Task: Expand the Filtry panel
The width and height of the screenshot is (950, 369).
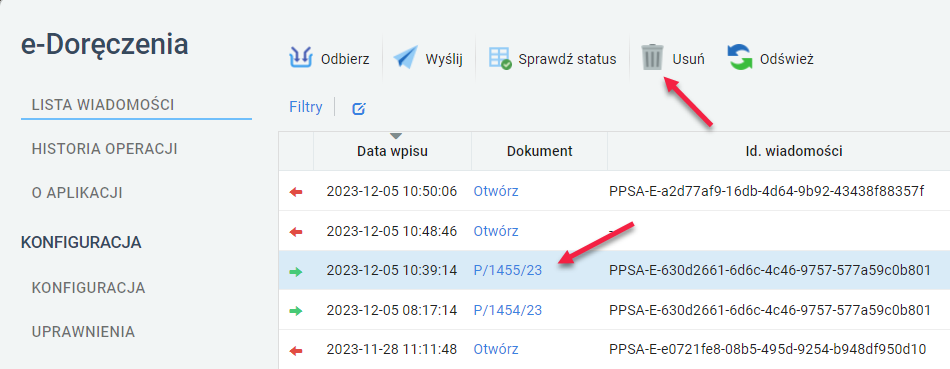Action: [x=306, y=107]
